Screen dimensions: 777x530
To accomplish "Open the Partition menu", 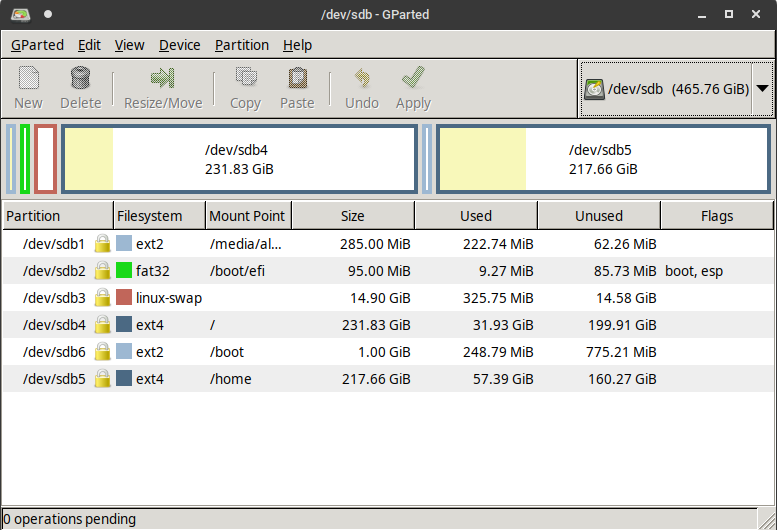I will [242, 45].
